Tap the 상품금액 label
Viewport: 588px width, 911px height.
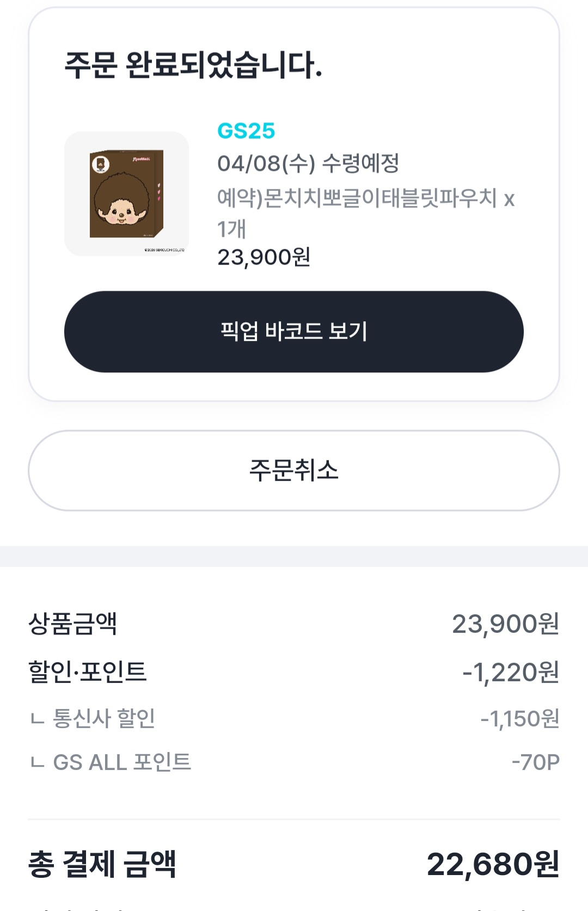73,623
